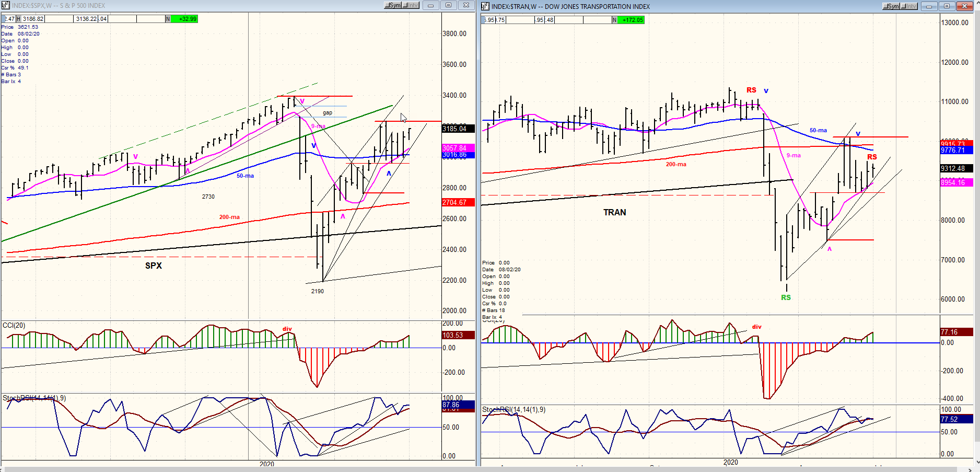Minimize the S&P 500 Index chart window
This screenshot has height=472, width=980.
[430, 5]
